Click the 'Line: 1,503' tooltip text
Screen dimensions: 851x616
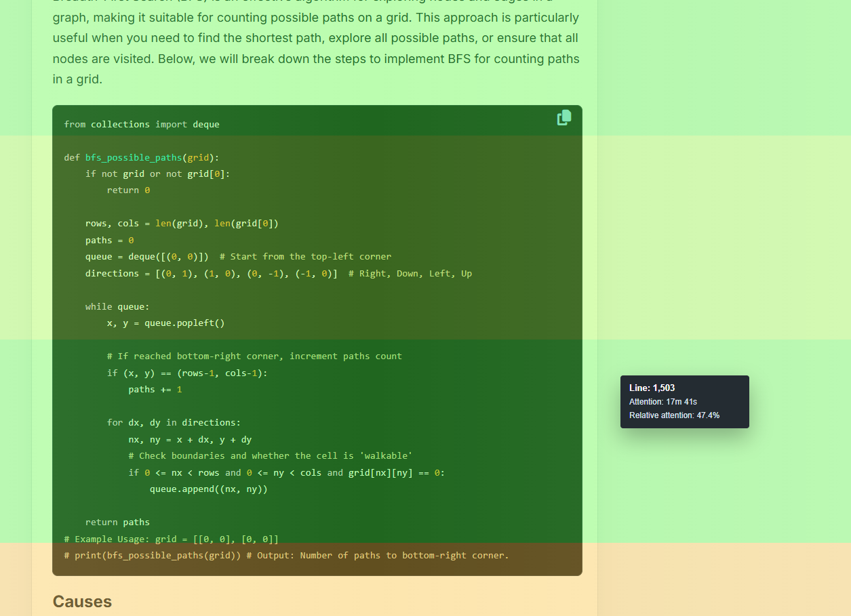pos(652,388)
